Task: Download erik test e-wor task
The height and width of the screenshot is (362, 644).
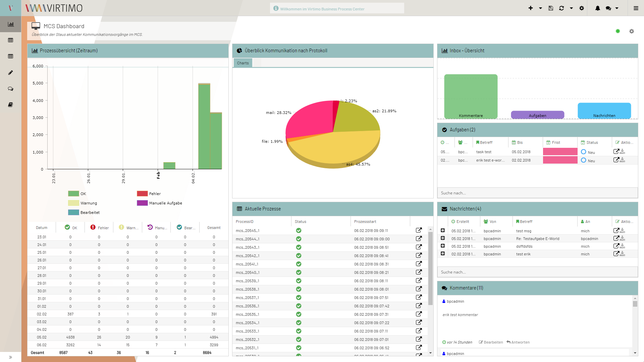Action: pos(623,160)
